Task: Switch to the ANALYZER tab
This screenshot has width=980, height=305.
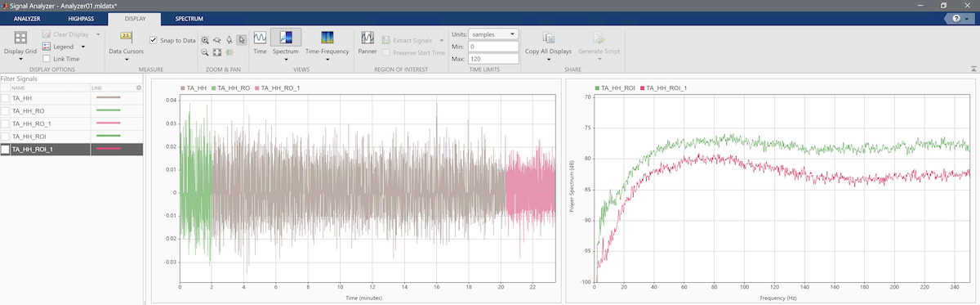Action: point(27,18)
